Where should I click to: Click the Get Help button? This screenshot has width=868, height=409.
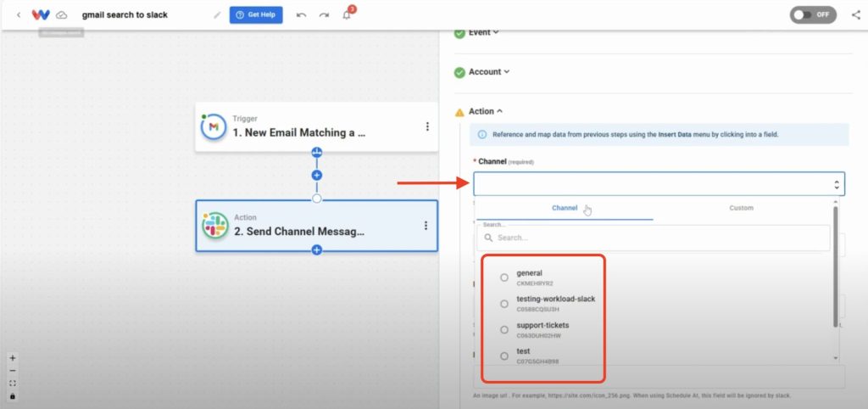pyautogui.click(x=256, y=15)
